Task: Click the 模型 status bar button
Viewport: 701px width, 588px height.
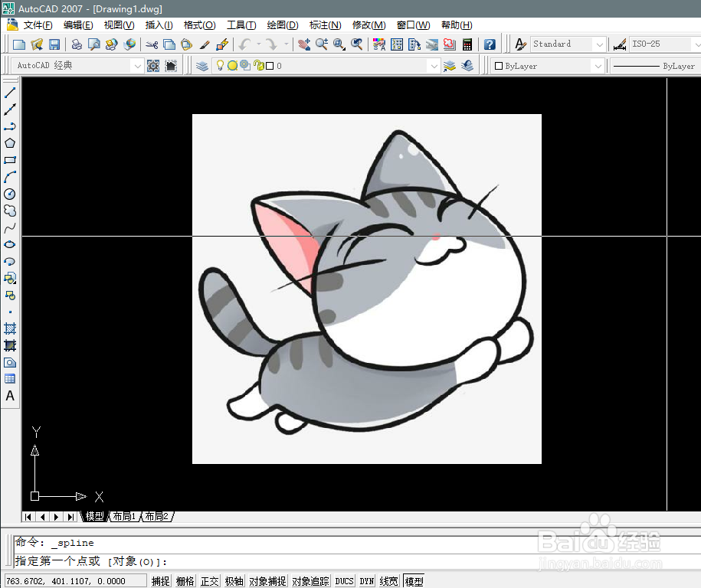Action: (414, 581)
